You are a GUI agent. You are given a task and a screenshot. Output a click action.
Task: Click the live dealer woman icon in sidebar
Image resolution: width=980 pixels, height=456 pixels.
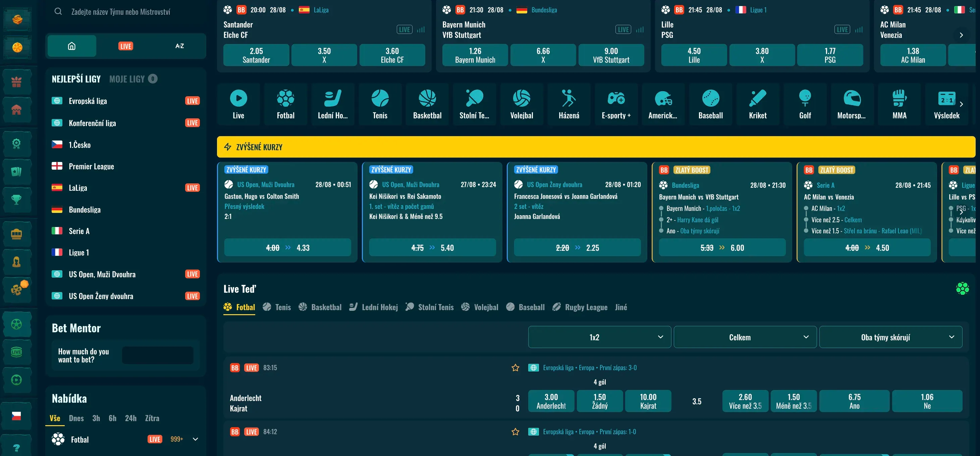16,262
